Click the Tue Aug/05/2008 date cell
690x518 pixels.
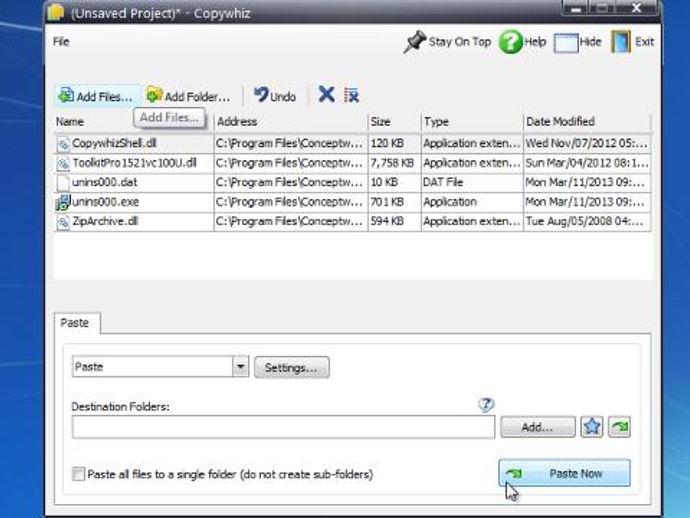(x=586, y=221)
